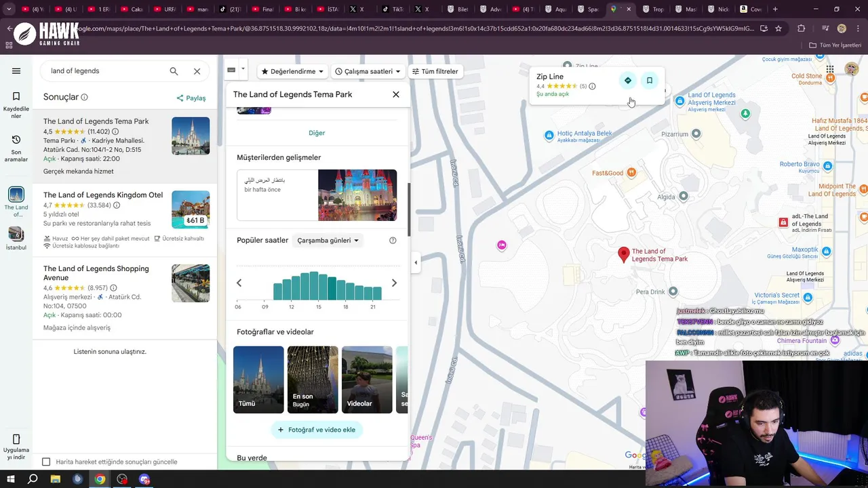
Task: Click pink marker west of the park
Action: pyautogui.click(x=502, y=245)
